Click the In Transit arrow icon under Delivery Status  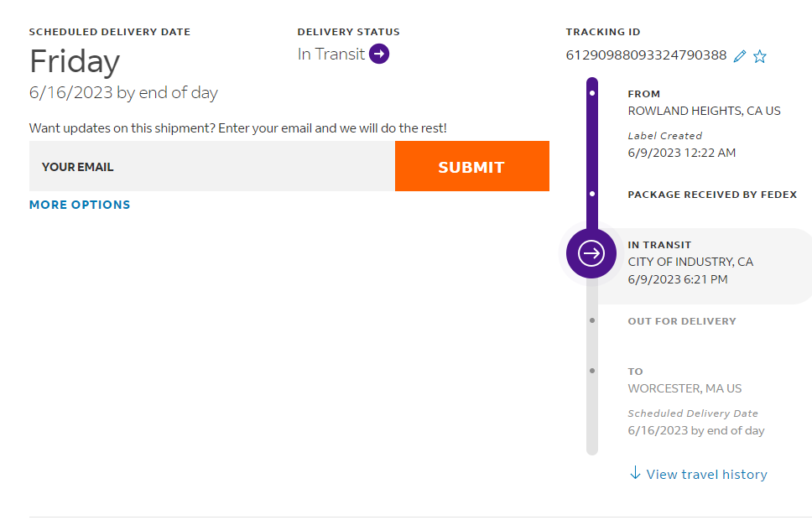(x=379, y=55)
